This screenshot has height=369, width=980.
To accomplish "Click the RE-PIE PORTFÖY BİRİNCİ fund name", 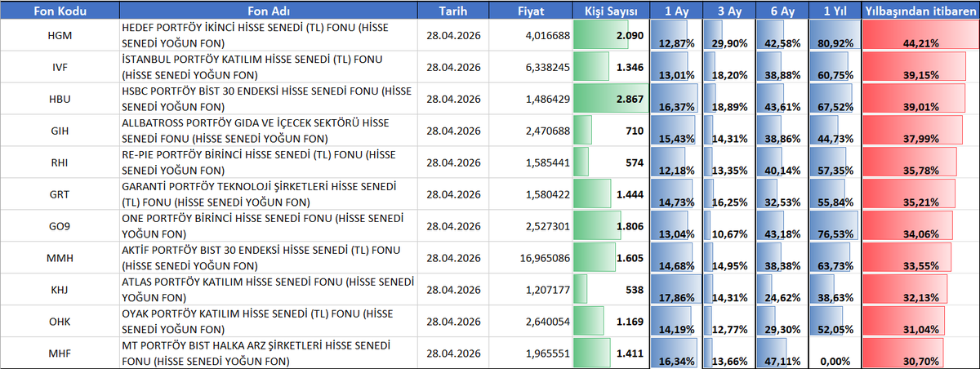I will pyautogui.click(x=268, y=162).
